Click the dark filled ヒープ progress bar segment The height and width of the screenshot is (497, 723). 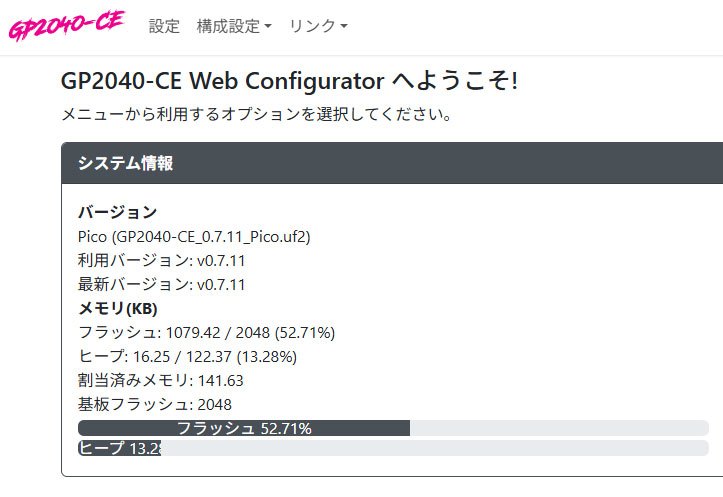[x=119, y=448]
